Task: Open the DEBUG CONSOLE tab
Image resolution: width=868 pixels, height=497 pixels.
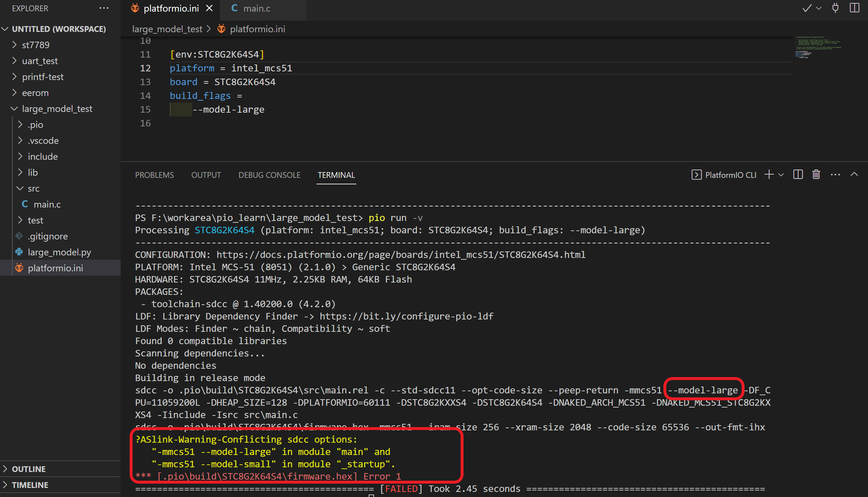Action: tap(269, 175)
